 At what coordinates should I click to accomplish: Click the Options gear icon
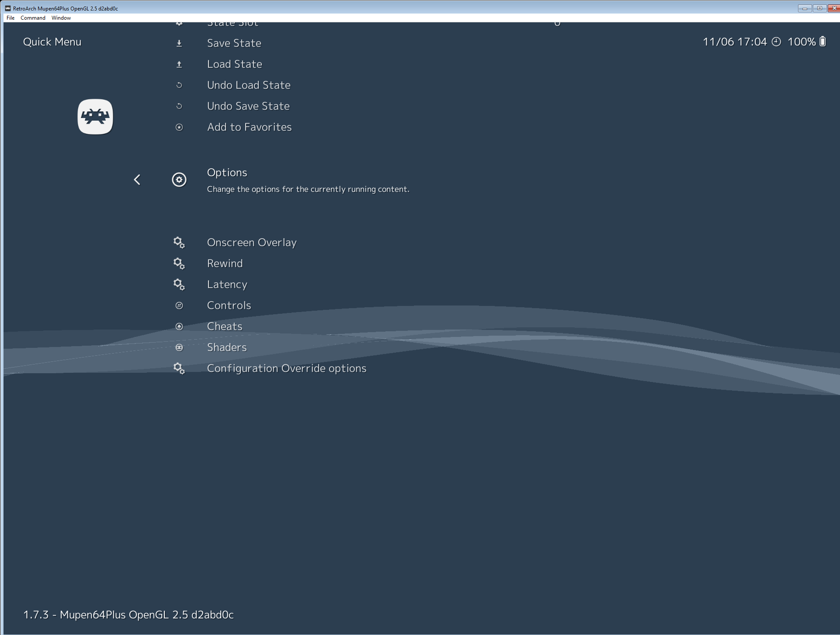(x=179, y=180)
